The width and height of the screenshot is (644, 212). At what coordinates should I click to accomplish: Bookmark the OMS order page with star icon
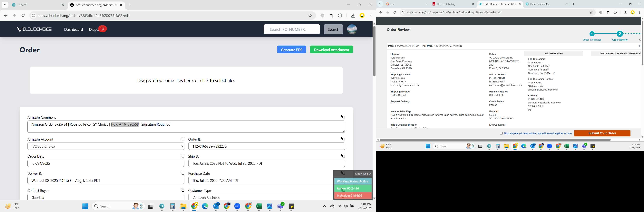pos(310,16)
